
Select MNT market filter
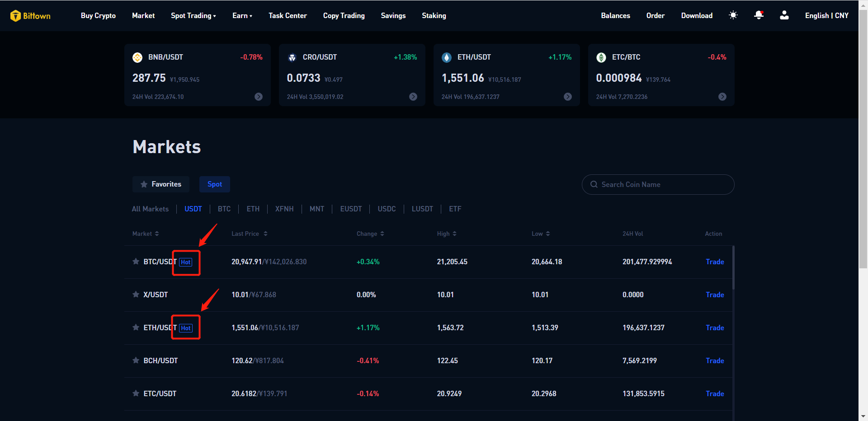(x=317, y=209)
